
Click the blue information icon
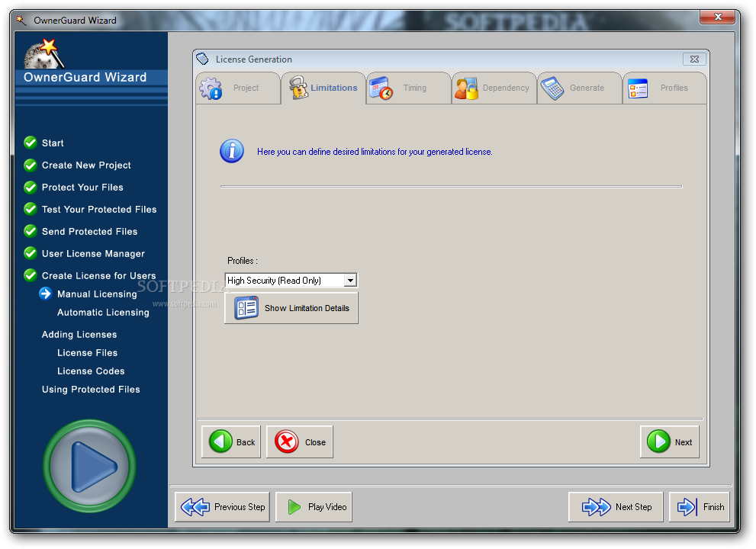232,151
